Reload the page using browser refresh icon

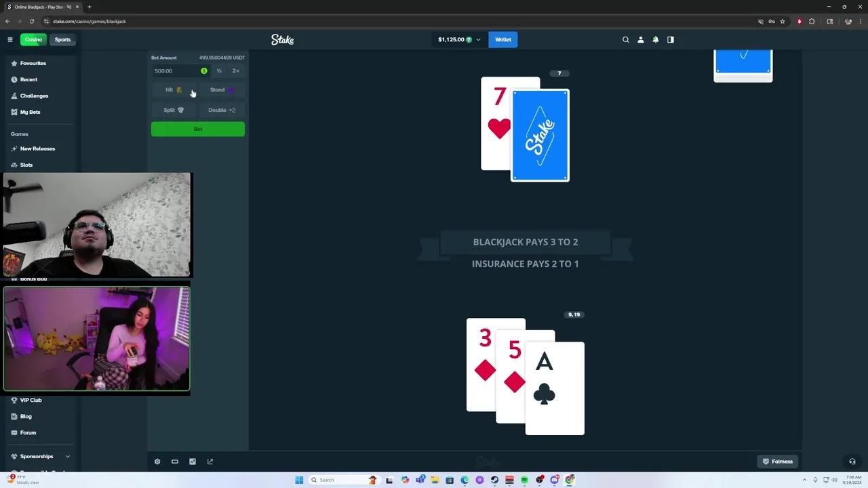tap(31, 21)
